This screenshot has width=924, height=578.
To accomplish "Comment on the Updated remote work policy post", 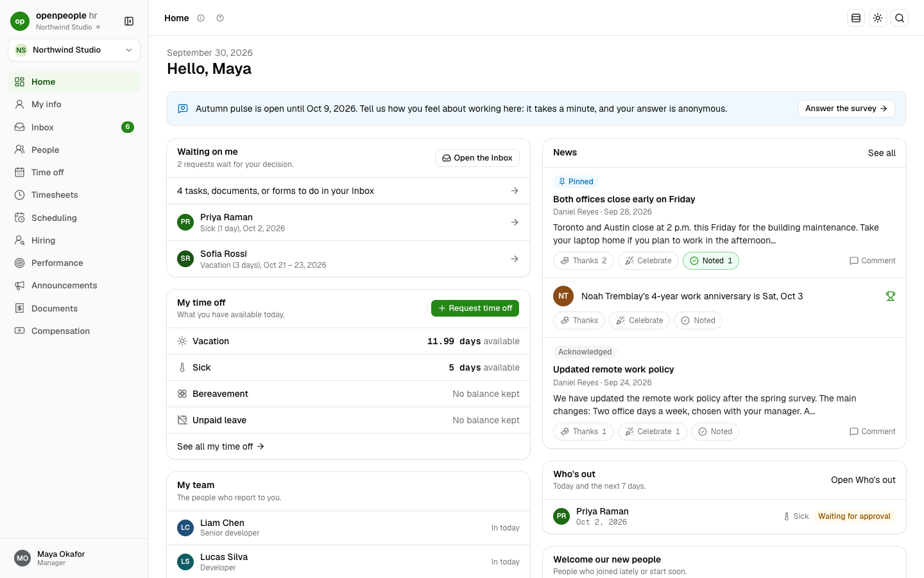I will [872, 432].
